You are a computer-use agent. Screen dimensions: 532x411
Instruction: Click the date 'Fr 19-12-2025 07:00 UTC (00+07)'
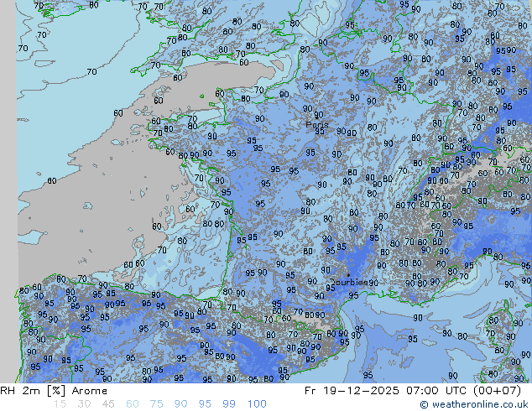coord(413,391)
